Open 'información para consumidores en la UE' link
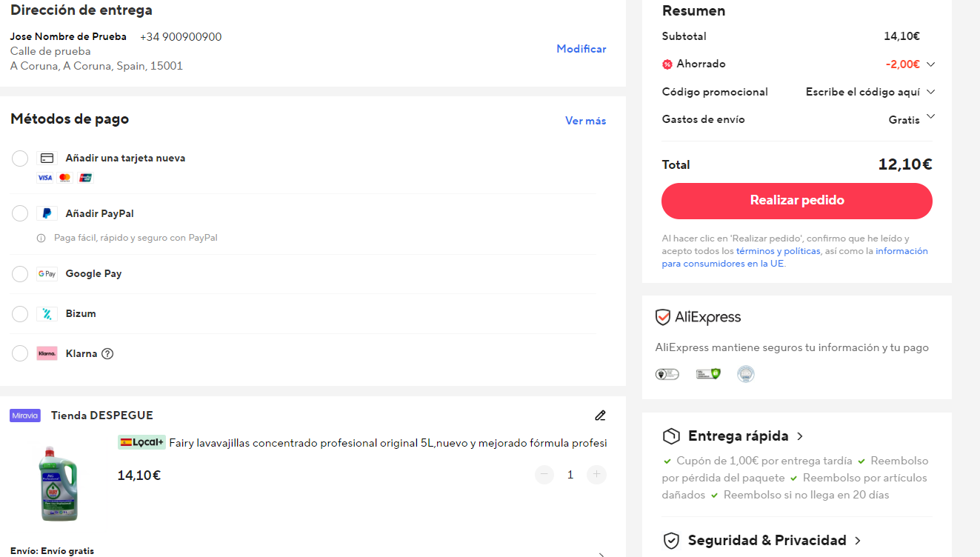Screen dimensions: 980x557 coord(795,257)
